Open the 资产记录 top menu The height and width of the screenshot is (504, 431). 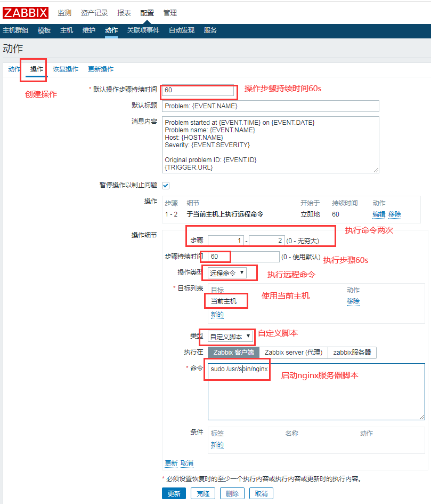click(94, 13)
